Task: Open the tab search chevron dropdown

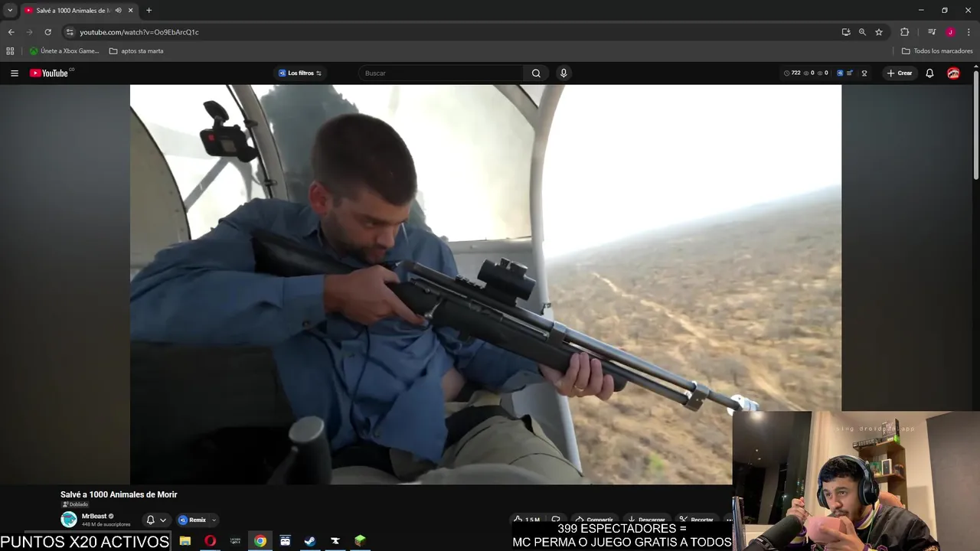Action: pos(10,11)
